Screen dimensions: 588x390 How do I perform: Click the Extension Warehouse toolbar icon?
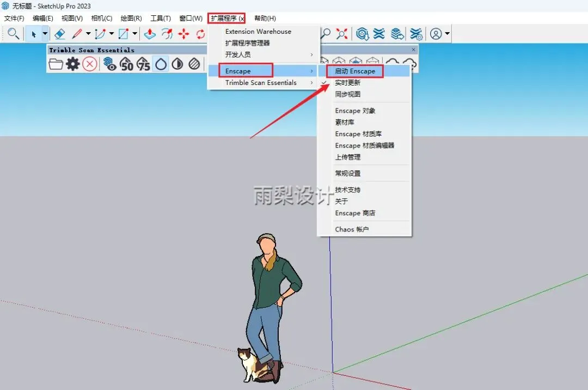pyautogui.click(x=379, y=34)
